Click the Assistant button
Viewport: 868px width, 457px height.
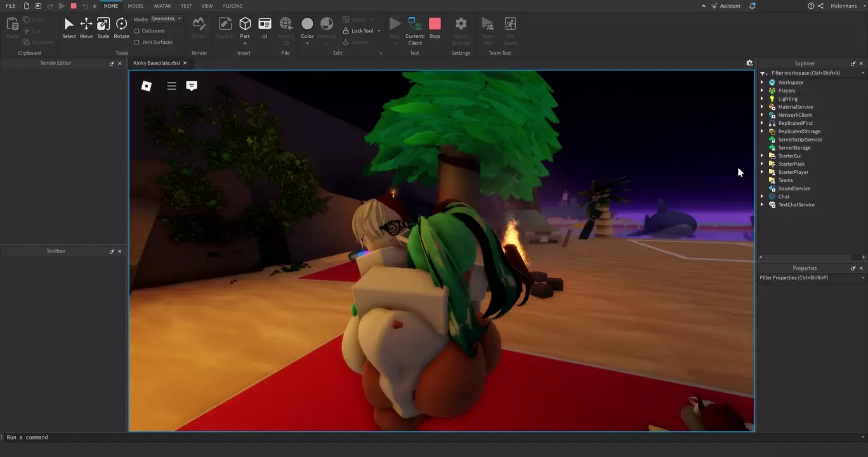726,6
